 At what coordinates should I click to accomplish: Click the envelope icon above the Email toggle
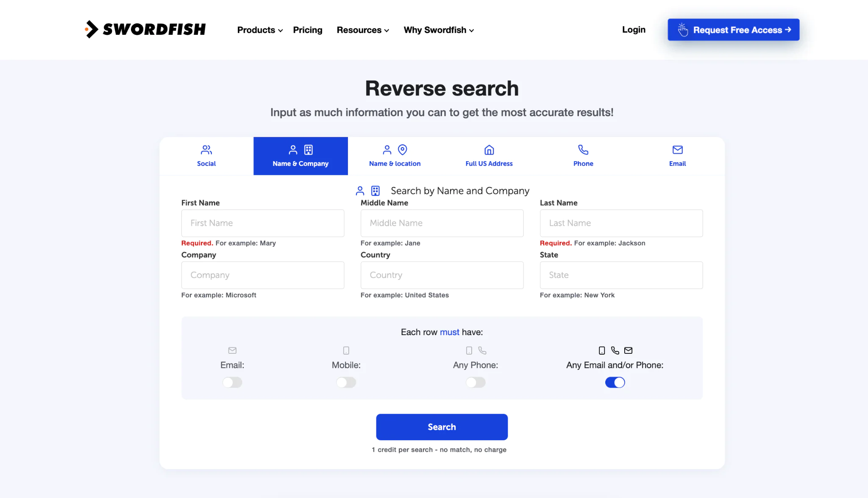coord(232,350)
